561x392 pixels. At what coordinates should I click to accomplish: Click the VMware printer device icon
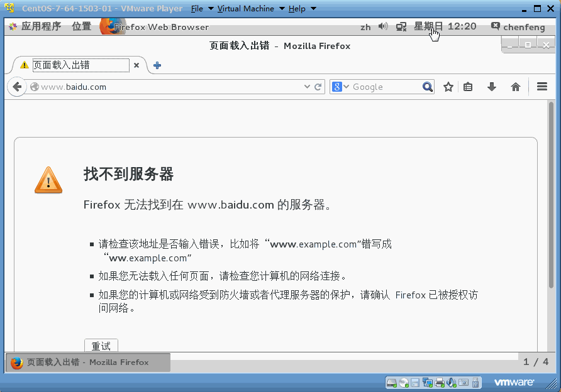pos(440,383)
